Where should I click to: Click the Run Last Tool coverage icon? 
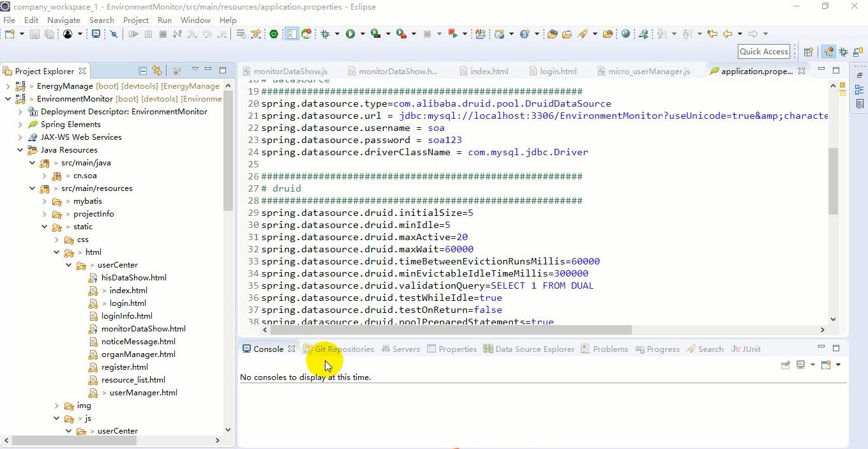tap(376, 34)
